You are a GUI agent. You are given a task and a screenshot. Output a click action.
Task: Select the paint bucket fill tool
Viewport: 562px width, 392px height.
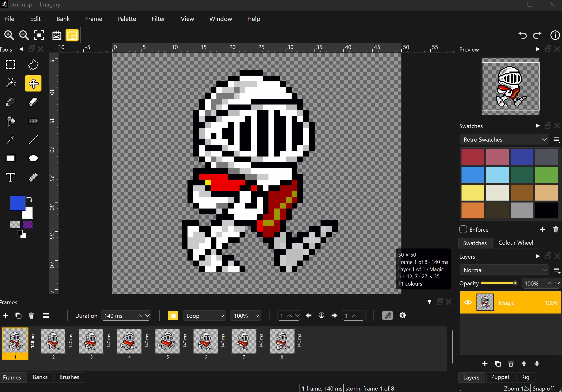[11, 121]
